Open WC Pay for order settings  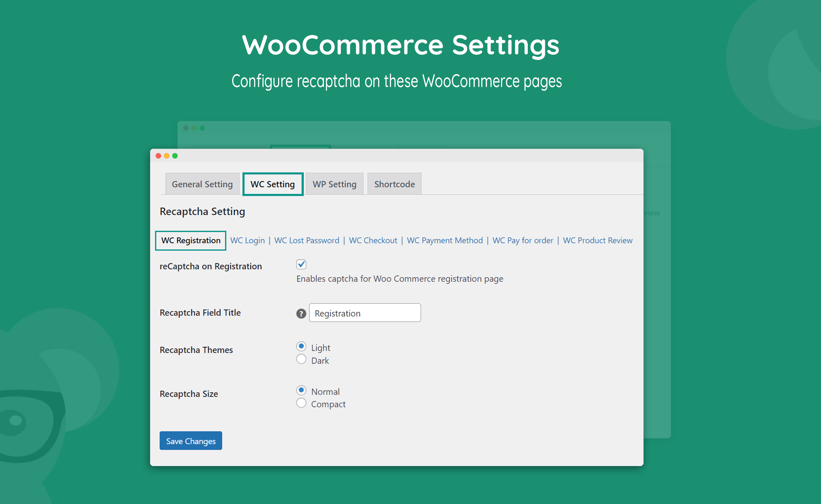[523, 240]
